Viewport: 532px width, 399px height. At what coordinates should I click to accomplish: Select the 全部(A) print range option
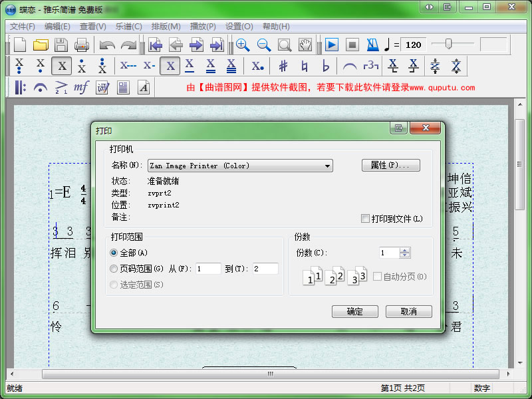coord(114,253)
